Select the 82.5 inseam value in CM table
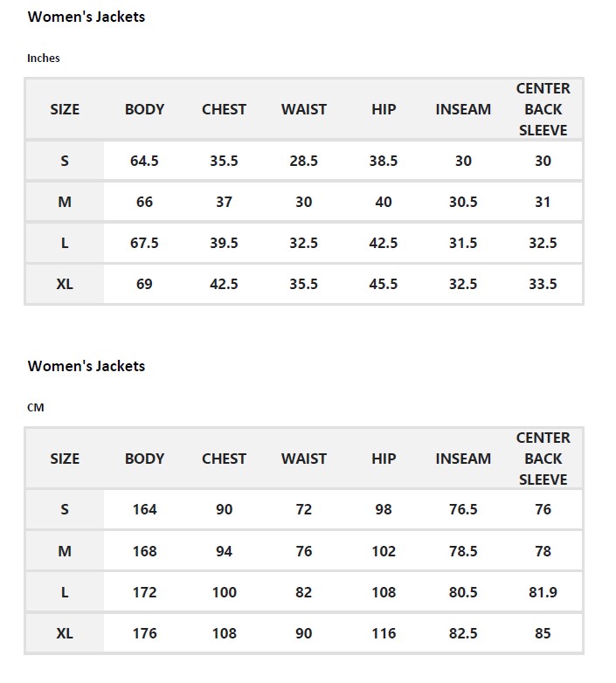 tap(463, 633)
